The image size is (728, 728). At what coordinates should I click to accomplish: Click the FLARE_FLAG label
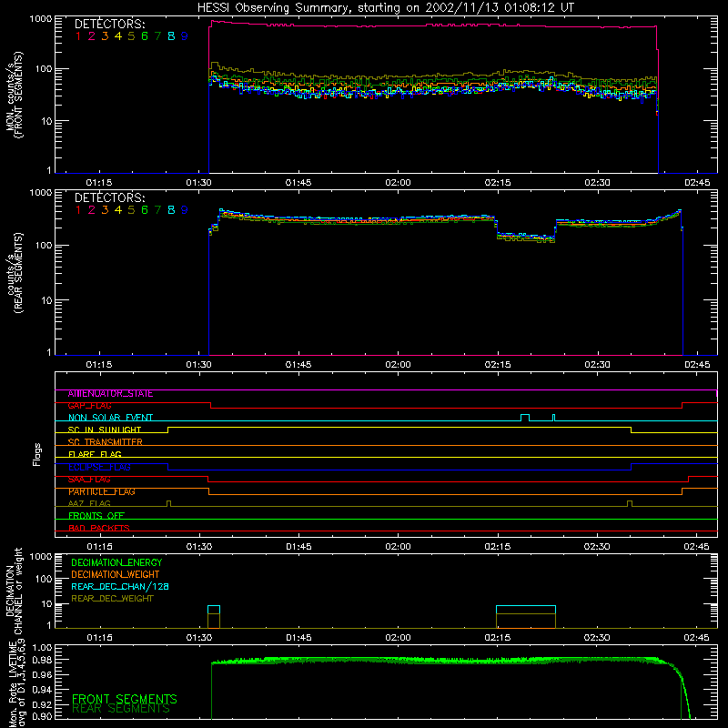click(x=95, y=454)
